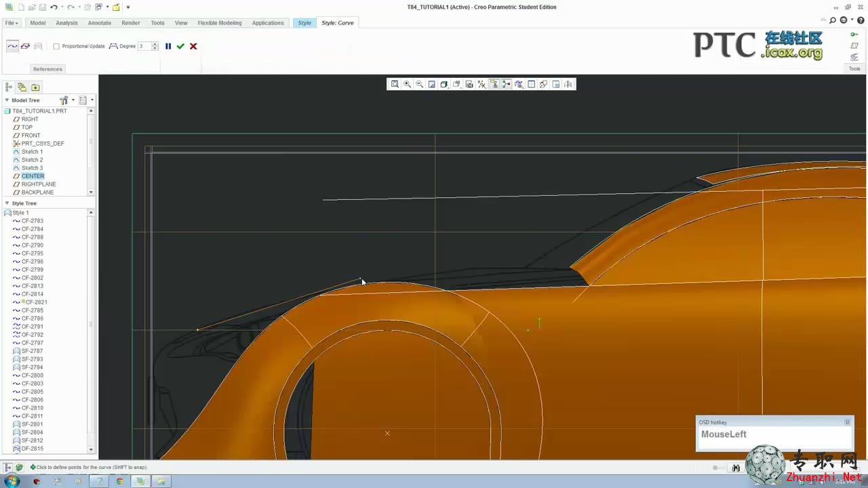Open the Model Tree show dropdown arrow
This screenshot has height=488, width=868.
(92, 100)
